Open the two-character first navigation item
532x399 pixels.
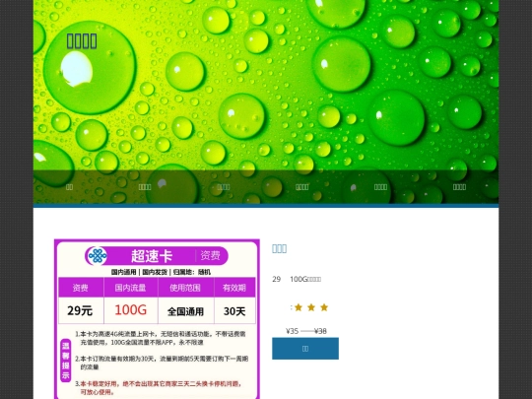coord(69,187)
